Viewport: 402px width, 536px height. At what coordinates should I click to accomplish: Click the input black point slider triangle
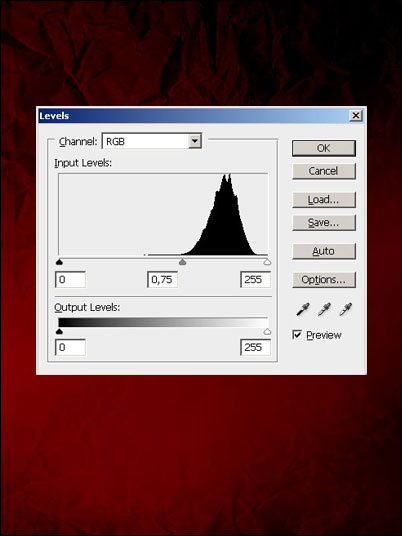(59, 262)
